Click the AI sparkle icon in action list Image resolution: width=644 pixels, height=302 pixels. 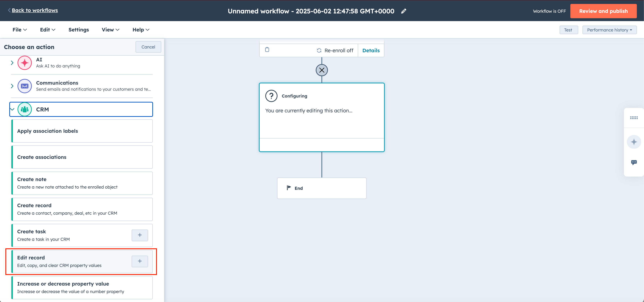(x=24, y=63)
